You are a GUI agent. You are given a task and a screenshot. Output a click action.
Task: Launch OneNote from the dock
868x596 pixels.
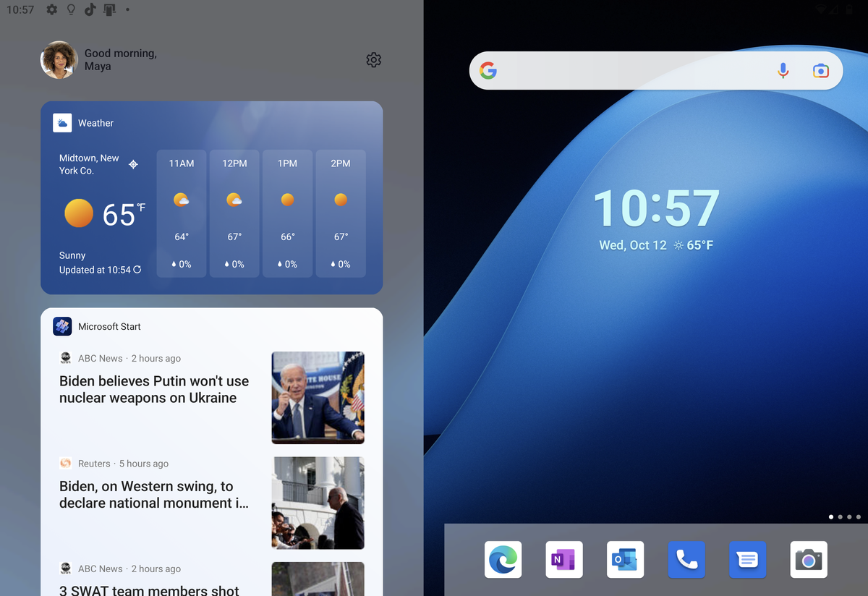[x=563, y=559]
